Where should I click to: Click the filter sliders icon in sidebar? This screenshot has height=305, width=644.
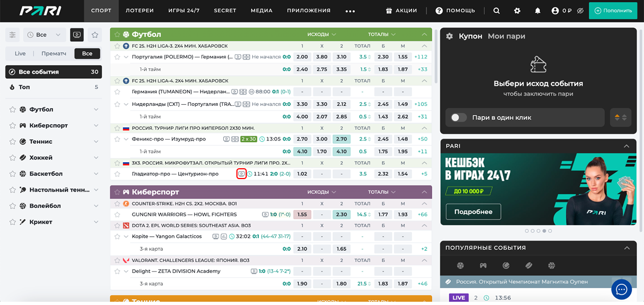12,35
